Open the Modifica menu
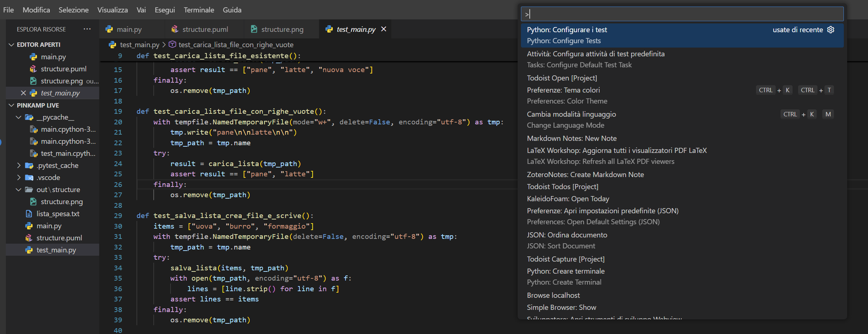Screen dimensions: 868x334 (36, 10)
